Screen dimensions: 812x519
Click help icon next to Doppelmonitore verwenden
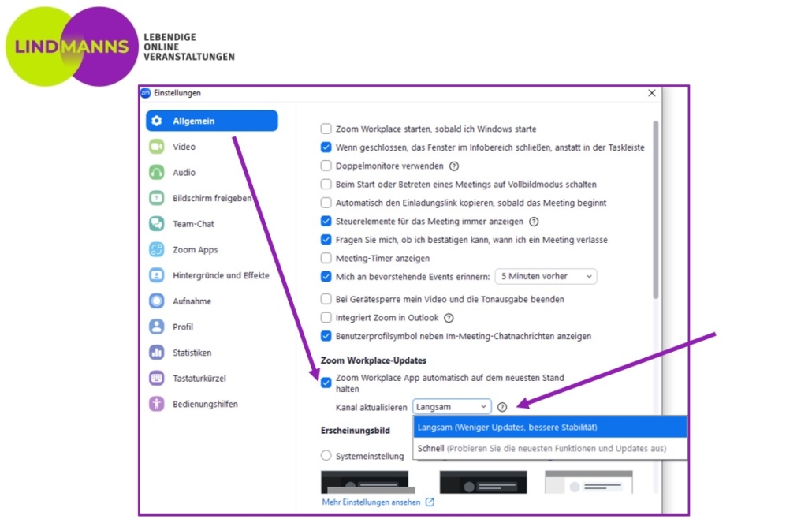coord(454,166)
